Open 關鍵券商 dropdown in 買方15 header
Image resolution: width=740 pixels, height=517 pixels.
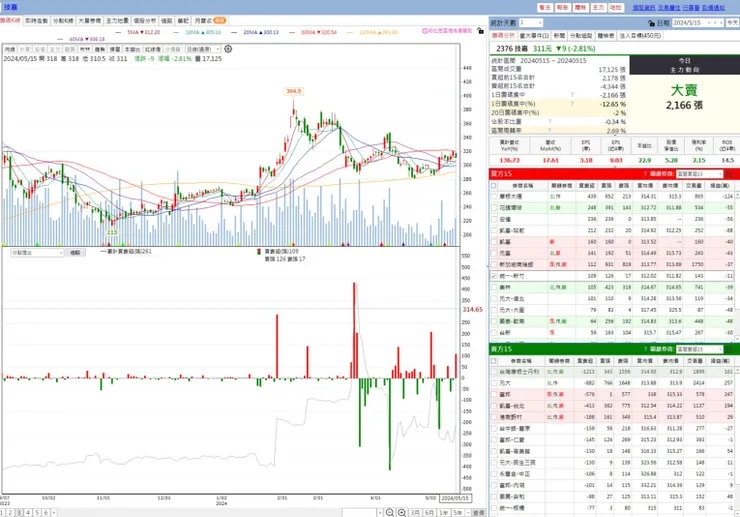coord(699,174)
